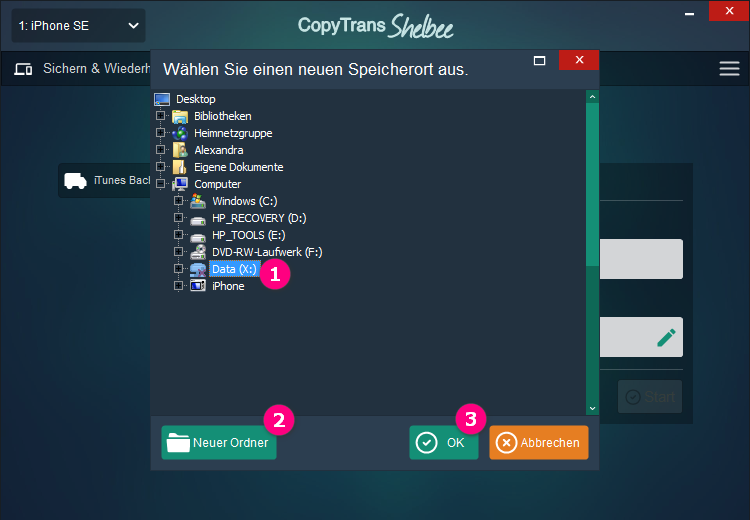Screen dimensions: 750x520
Task: Confirm with the OK button
Action: 443,443
